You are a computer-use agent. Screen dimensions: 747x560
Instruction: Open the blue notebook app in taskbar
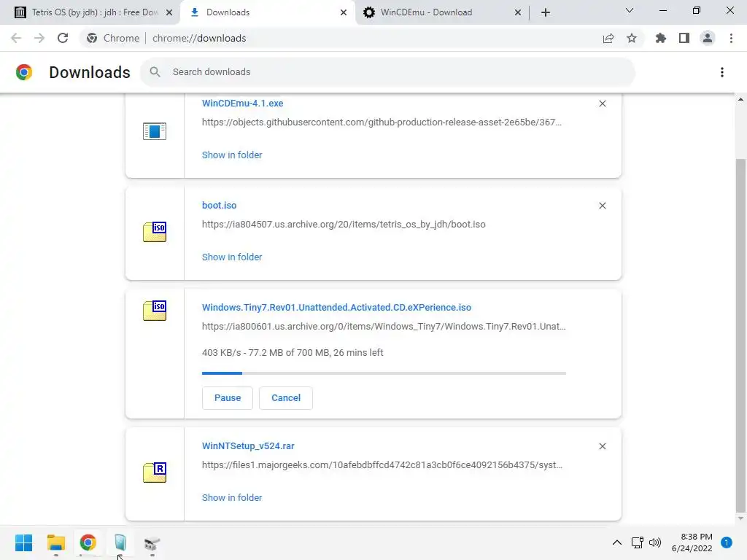click(120, 542)
